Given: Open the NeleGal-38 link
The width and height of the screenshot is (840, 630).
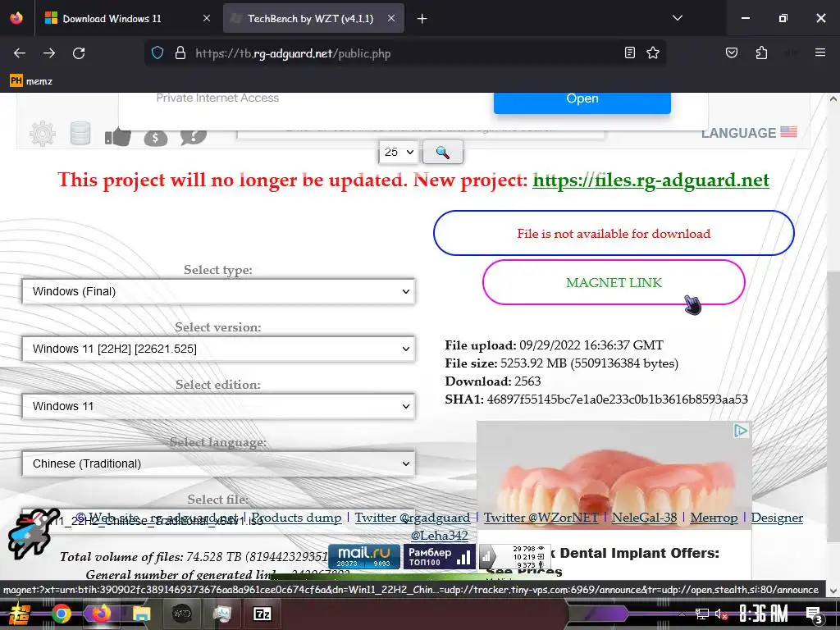Looking at the screenshot, I should [644, 518].
